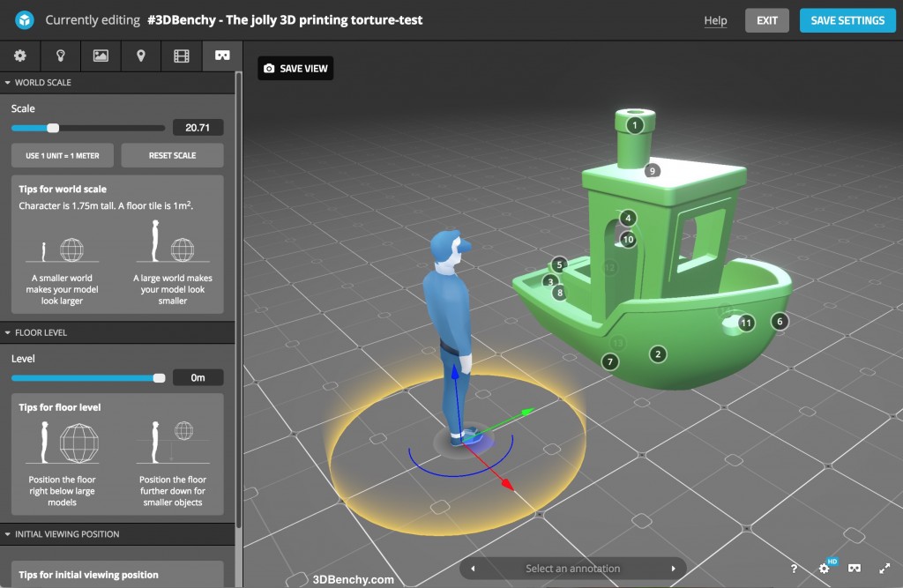
Task: Open the lighting lightbulb tab
Action: tap(61, 56)
